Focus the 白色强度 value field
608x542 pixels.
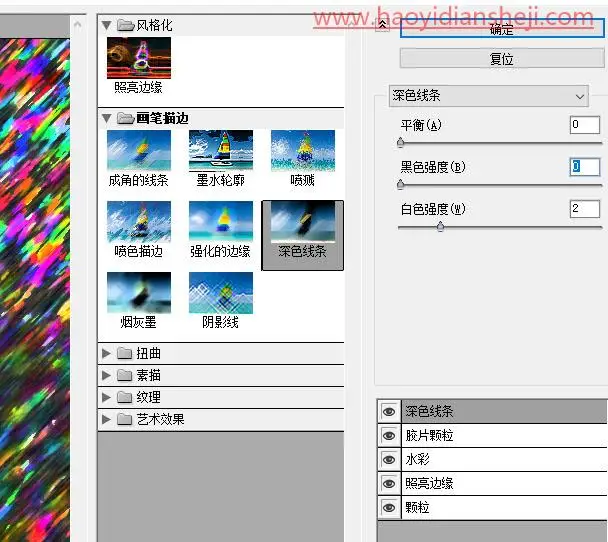(x=585, y=209)
